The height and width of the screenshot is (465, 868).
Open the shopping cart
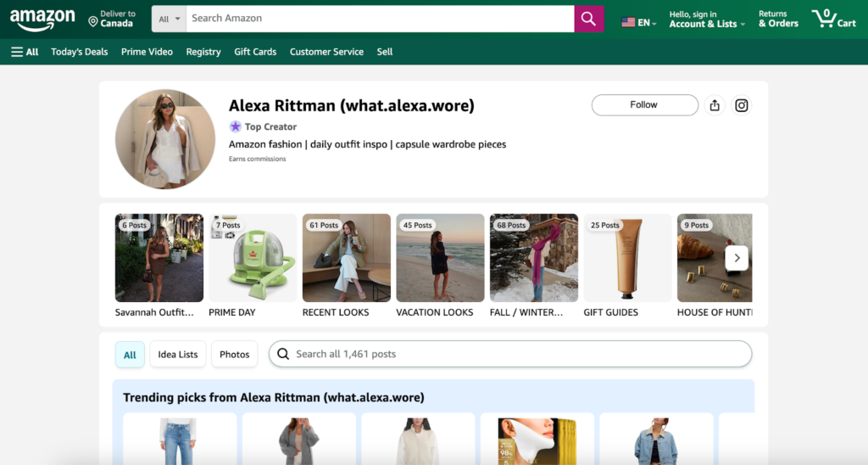pyautogui.click(x=833, y=19)
